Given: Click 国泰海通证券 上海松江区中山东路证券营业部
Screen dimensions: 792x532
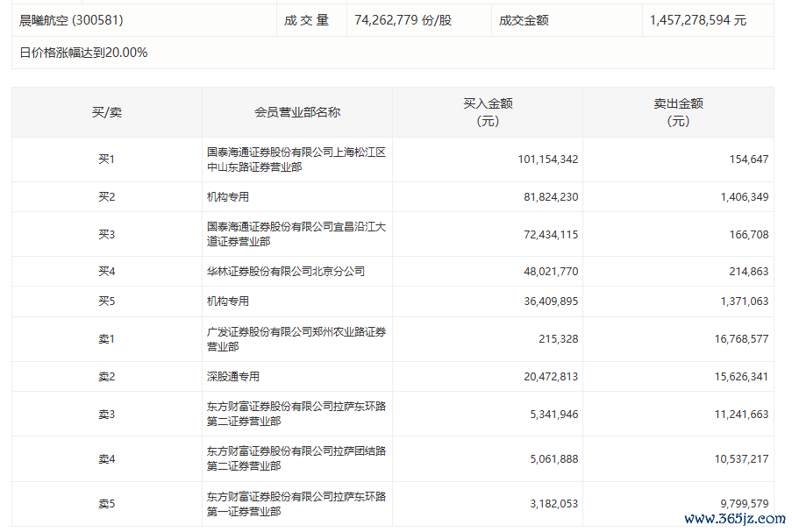Looking at the screenshot, I should 296,160.
